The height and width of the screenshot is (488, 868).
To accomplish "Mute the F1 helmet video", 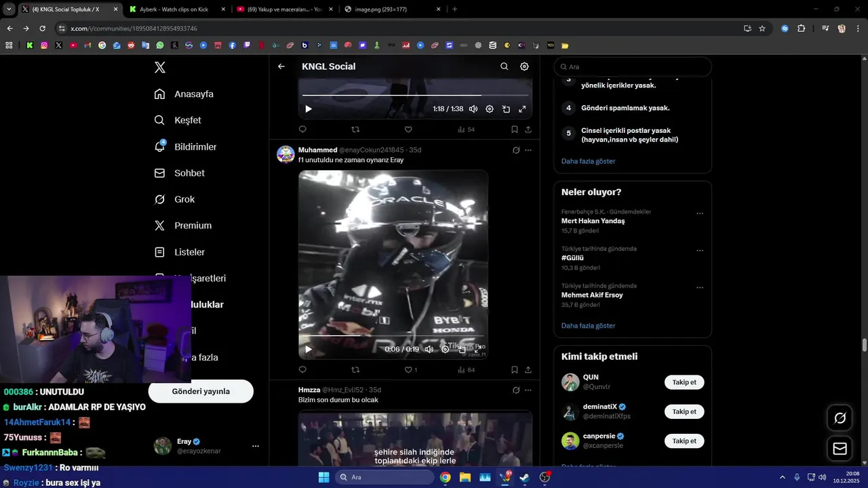I will point(429,349).
